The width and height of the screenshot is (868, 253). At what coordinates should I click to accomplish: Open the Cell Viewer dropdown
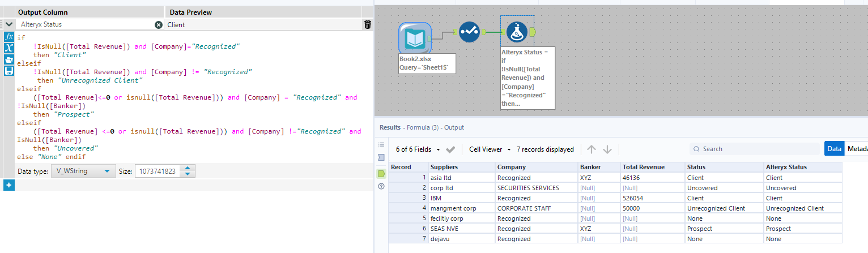(x=490, y=149)
